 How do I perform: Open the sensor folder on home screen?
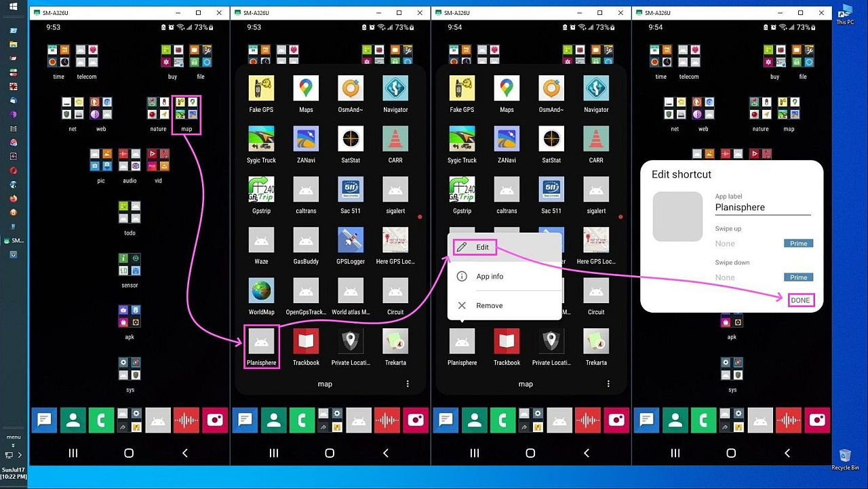(130, 265)
